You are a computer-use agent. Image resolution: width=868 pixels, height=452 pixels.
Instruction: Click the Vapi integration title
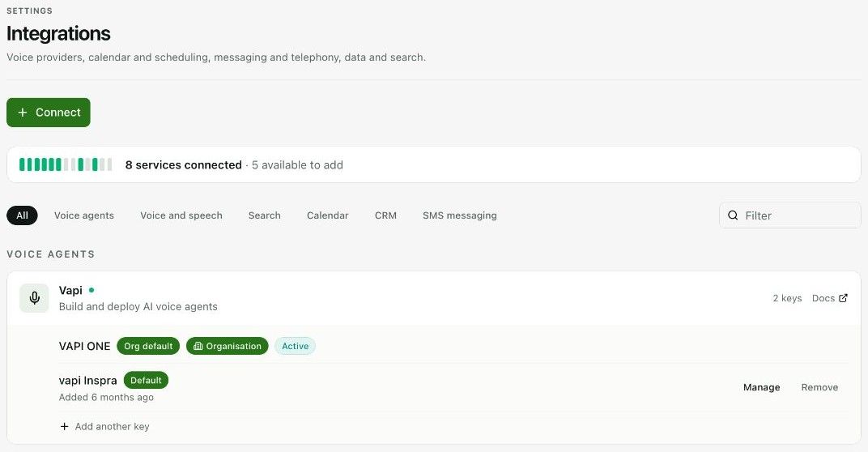(x=70, y=290)
